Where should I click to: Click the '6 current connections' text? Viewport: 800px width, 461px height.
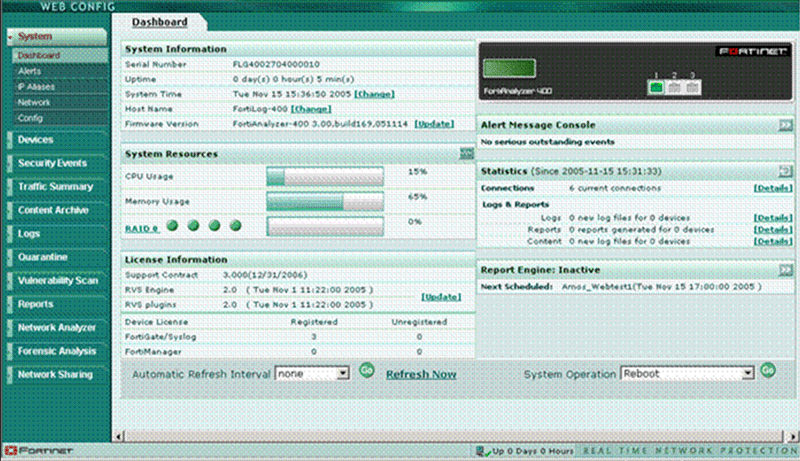coord(615,188)
